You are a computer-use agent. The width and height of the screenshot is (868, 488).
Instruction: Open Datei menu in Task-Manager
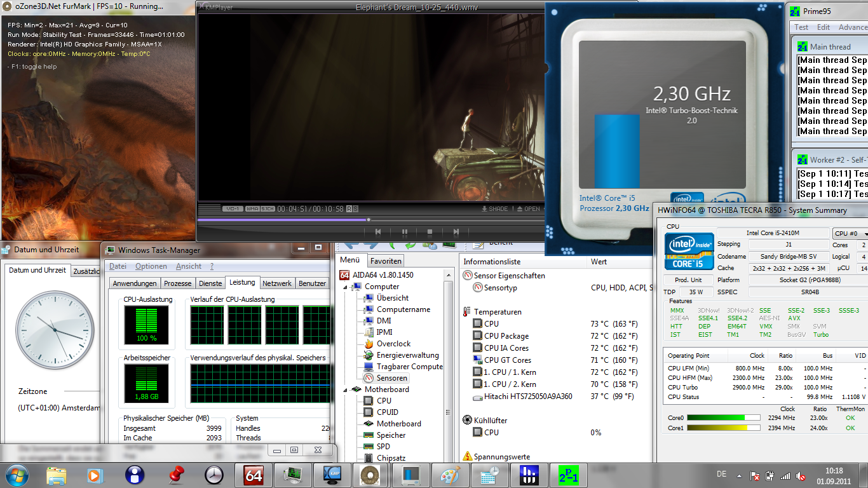click(118, 266)
